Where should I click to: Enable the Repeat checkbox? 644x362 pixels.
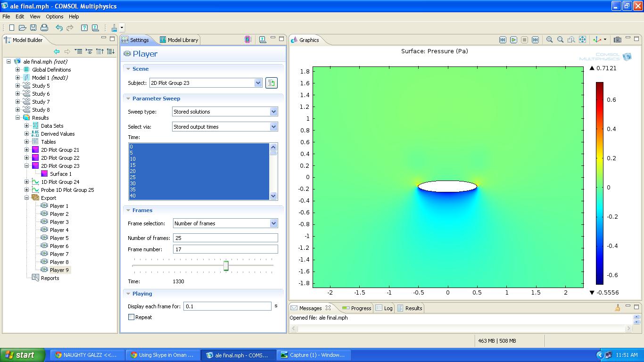click(132, 317)
